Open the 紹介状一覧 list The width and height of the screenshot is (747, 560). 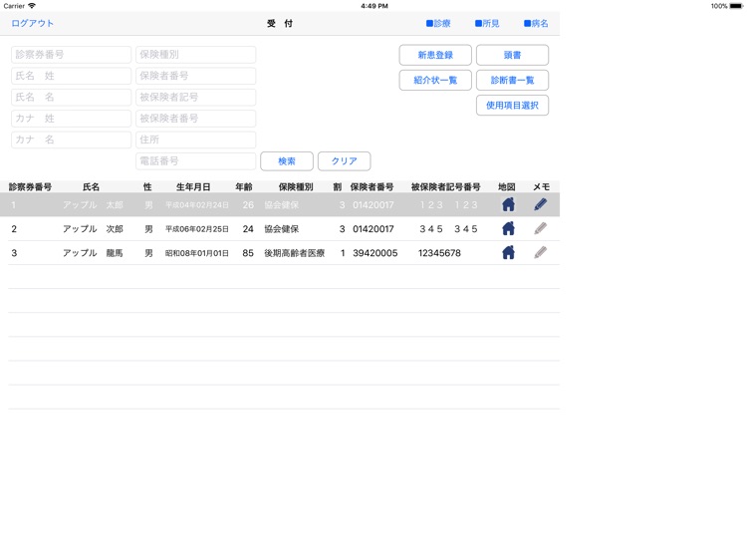435,80
